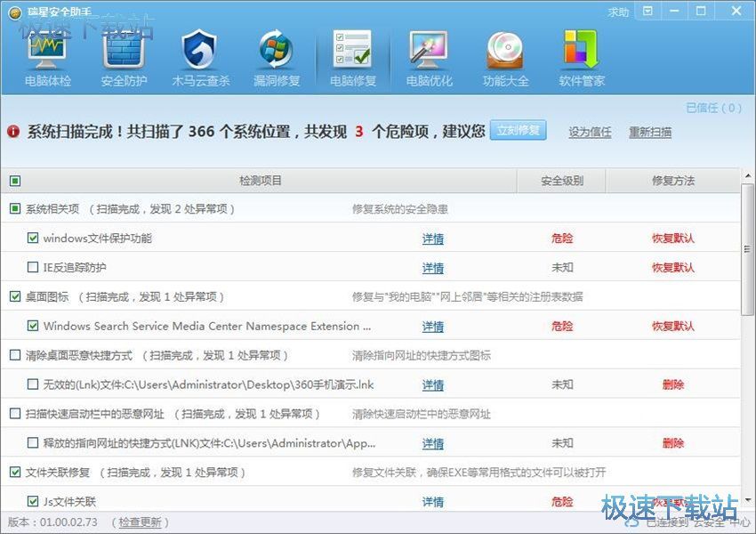756x534 pixels.
Task: Click the 未知 level for IE反追踪防护
Action: click(562, 268)
